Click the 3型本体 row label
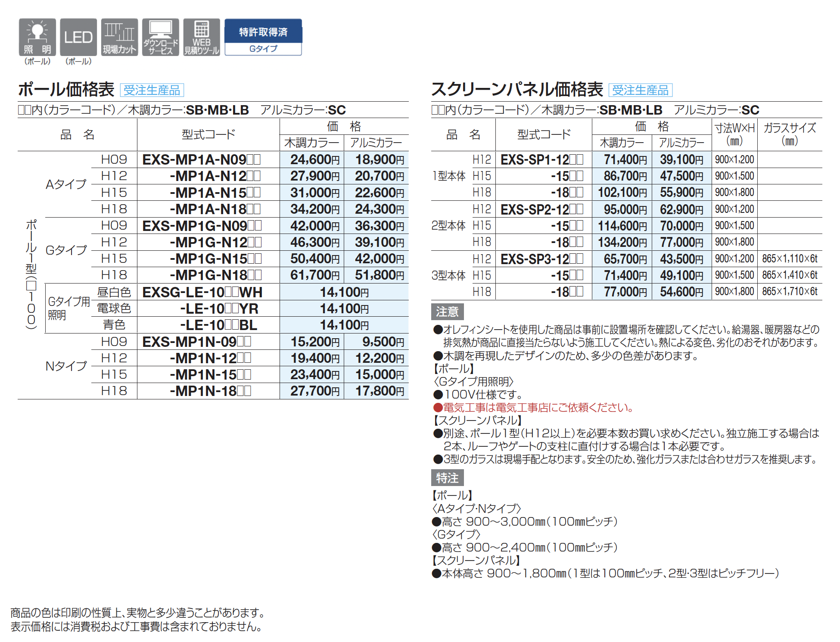Screen dimensions: 840x642 (x=448, y=276)
